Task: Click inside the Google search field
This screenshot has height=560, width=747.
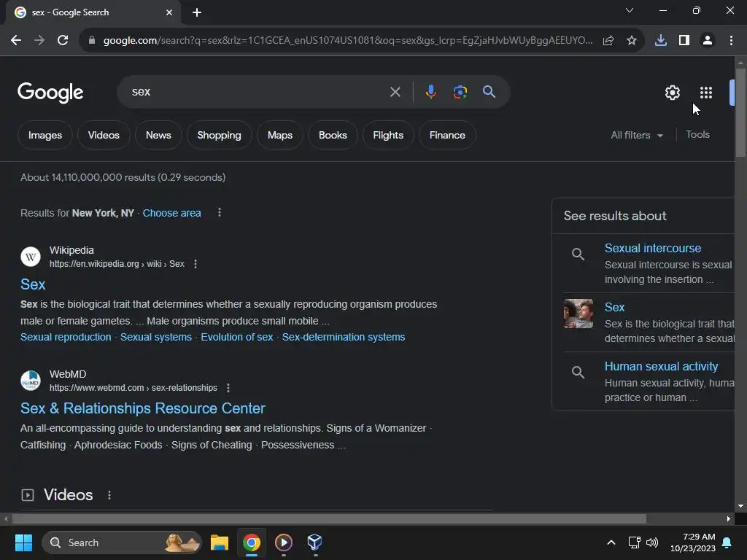Action: pyautogui.click(x=258, y=92)
